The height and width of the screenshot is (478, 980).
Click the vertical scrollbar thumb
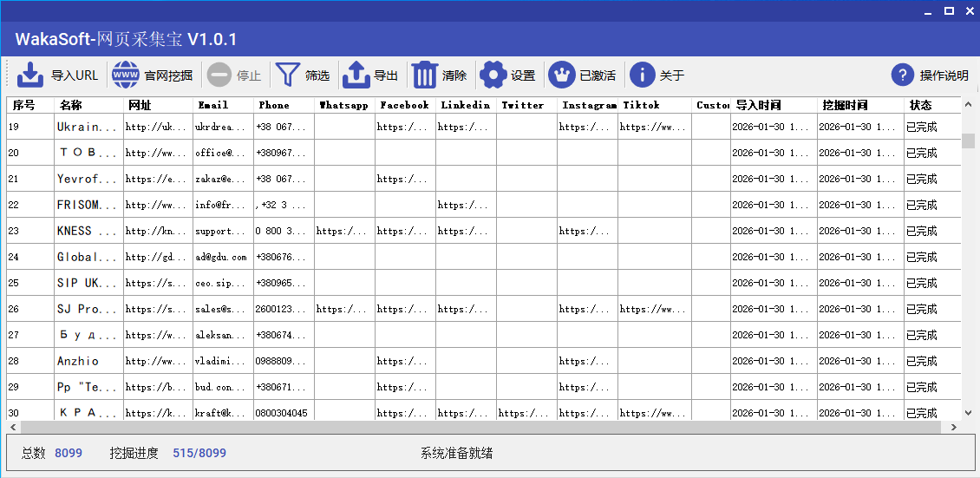tap(968, 141)
